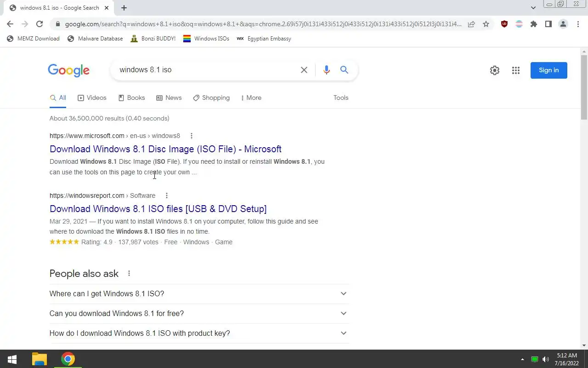
Task: Open the Microsoft Windows 8.1 Disc Image result
Action: (x=165, y=149)
